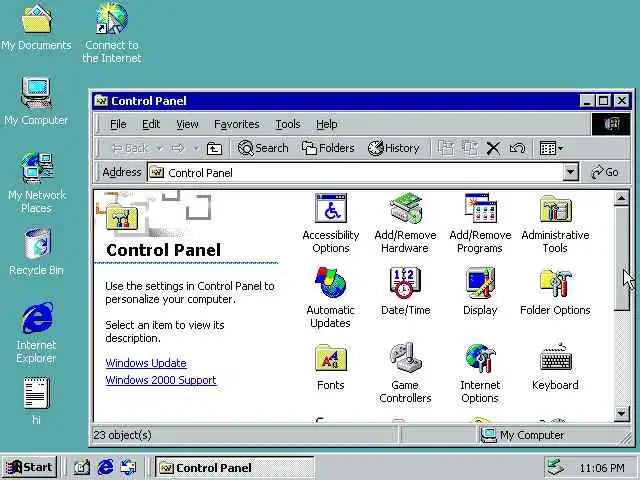
Task: Open Automatic Updates applet
Action: (x=331, y=298)
